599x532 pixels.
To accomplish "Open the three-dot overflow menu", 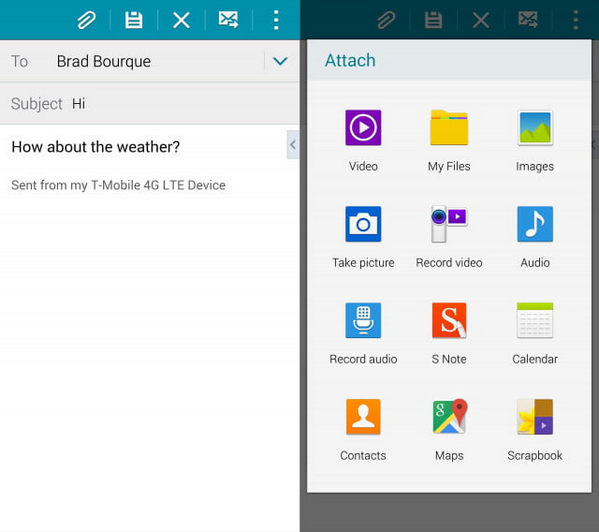I will click(276, 20).
